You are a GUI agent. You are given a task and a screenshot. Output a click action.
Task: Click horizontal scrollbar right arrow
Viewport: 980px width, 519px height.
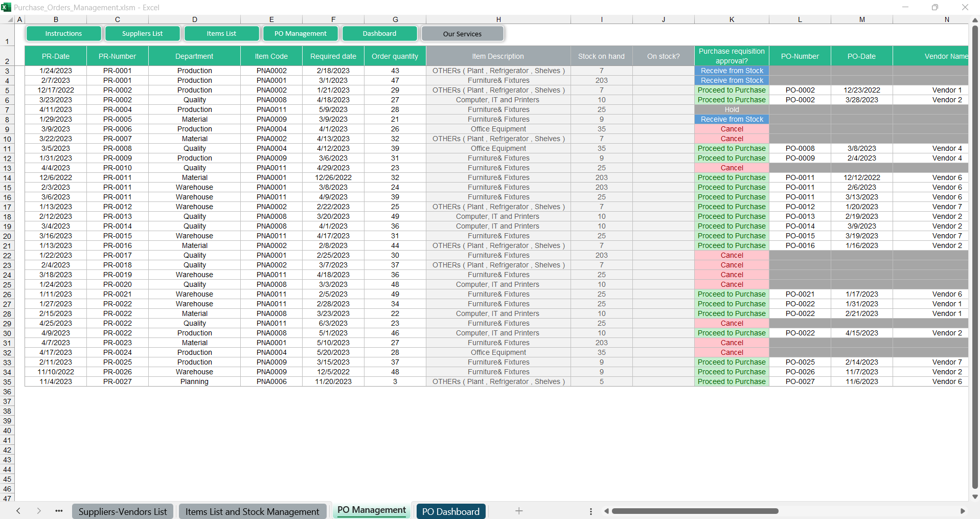coord(963,511)
